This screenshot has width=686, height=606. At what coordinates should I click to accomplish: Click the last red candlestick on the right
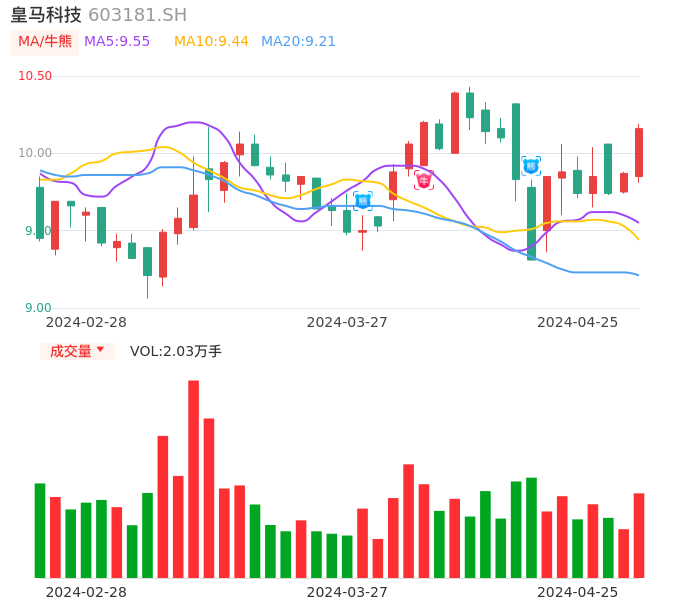point(639,153)
